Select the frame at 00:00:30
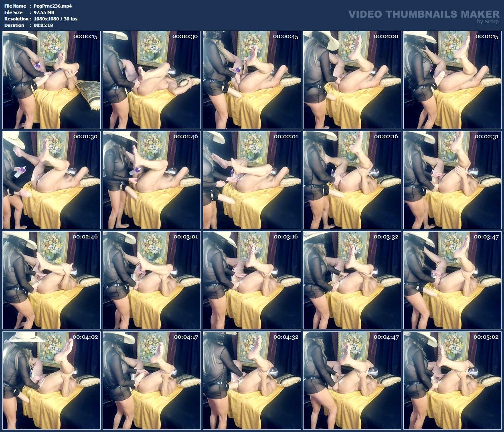 coord(152,80)
